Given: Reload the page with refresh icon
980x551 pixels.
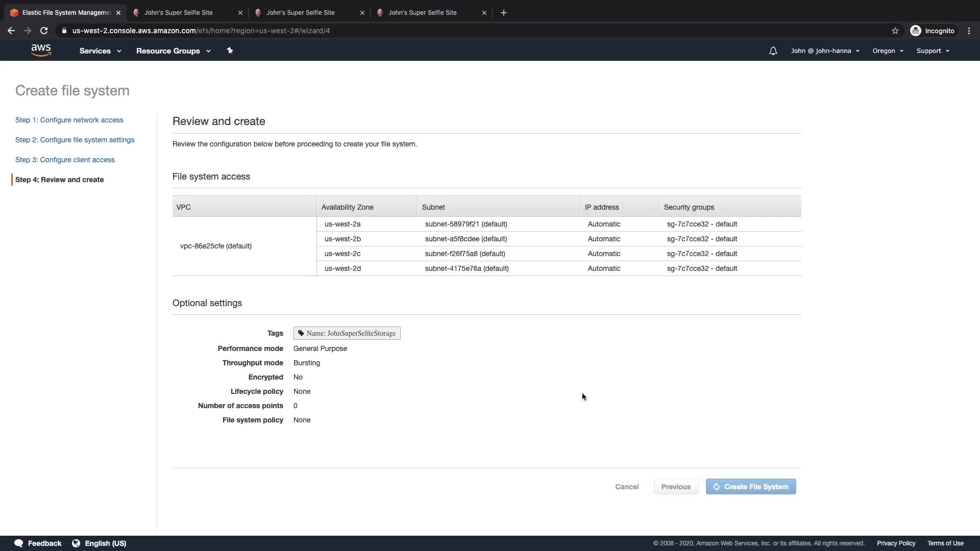Looking at the screenshot, I should coord(44,31).
